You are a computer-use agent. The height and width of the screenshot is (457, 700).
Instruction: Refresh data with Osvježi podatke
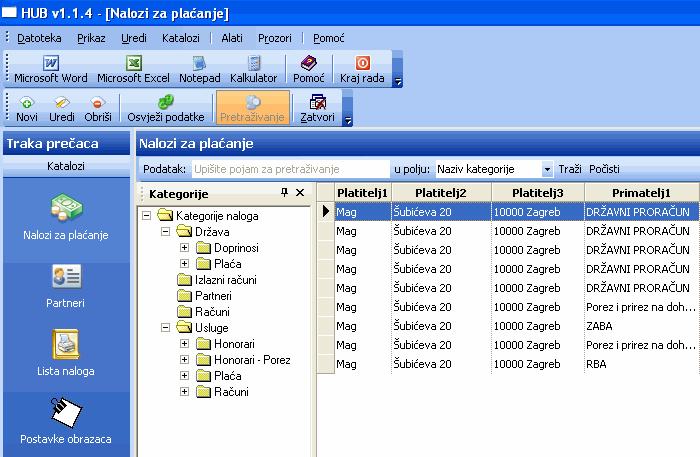pyautogui.click(x=166, y=108)
